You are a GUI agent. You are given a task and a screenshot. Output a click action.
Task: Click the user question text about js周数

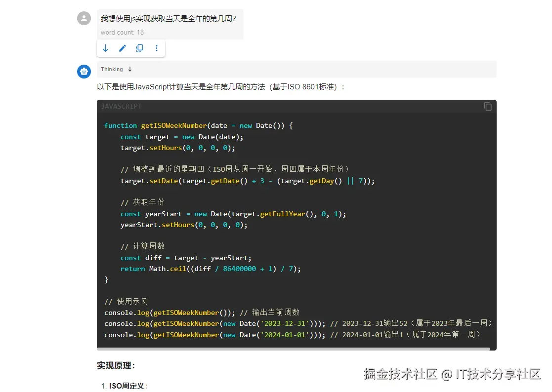click(169, 19)
